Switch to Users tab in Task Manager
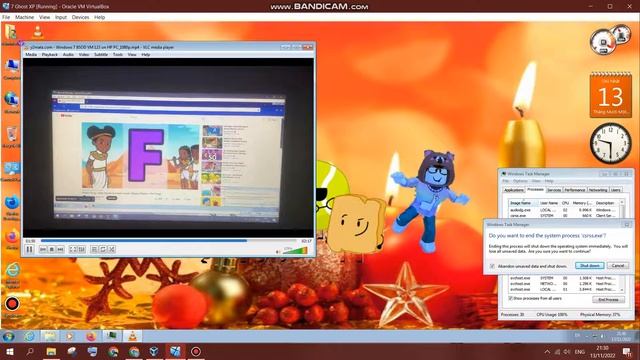Screen dimensions: 640x360 pyautogui.click(x=616, y=190)
